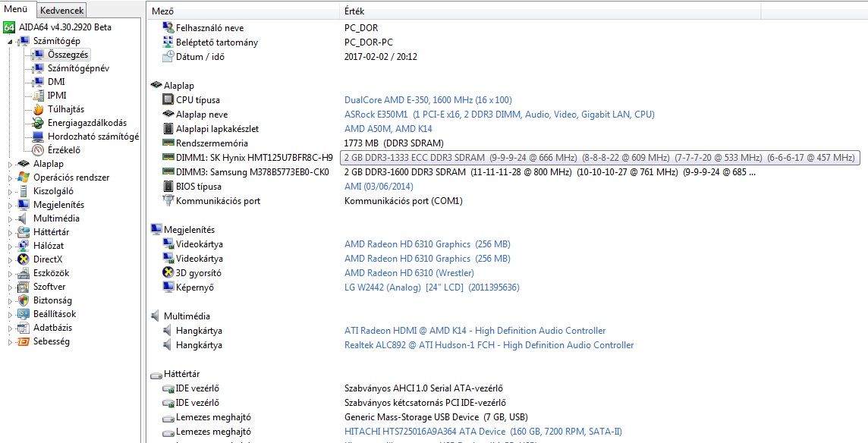The height and width of the screenshot is (443, 868).
Task: Click the Operációs rendszer Windows icon
Action: 24,178
